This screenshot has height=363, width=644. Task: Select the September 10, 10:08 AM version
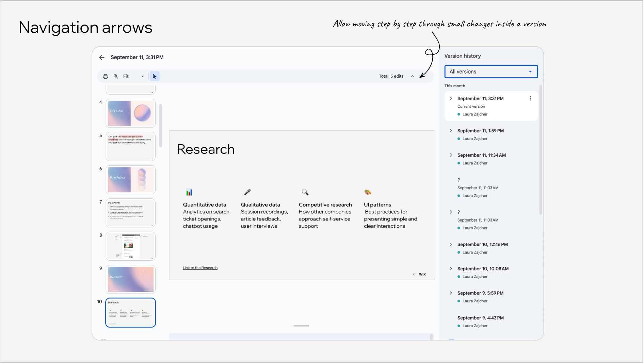click(483, 269)
